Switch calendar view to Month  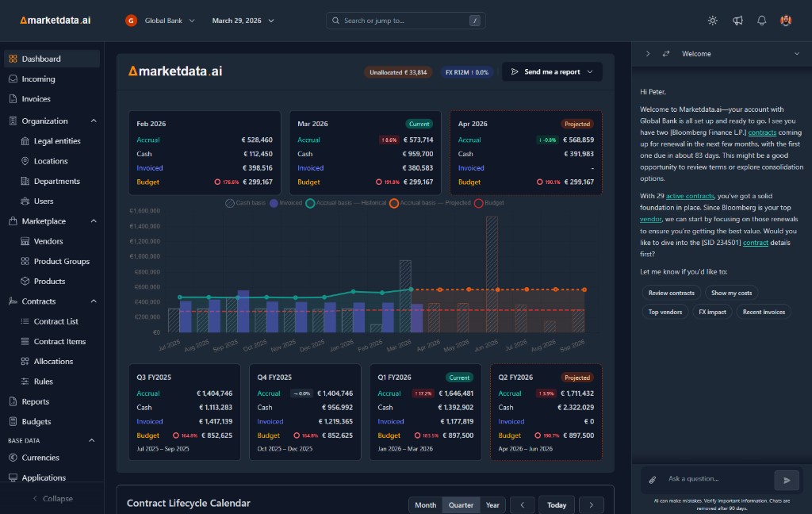[x=425, y=504]
